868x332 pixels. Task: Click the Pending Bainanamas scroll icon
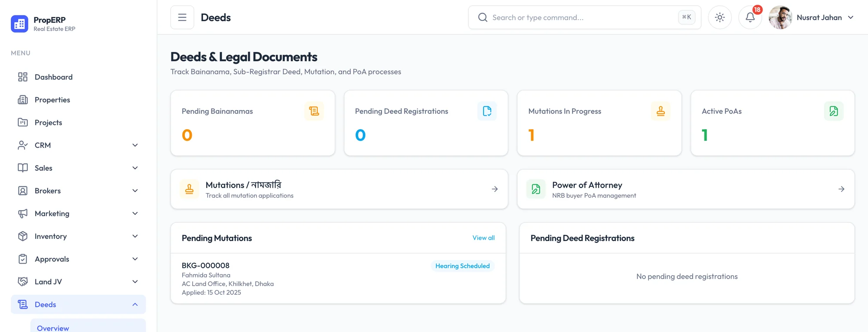[314, 111]
